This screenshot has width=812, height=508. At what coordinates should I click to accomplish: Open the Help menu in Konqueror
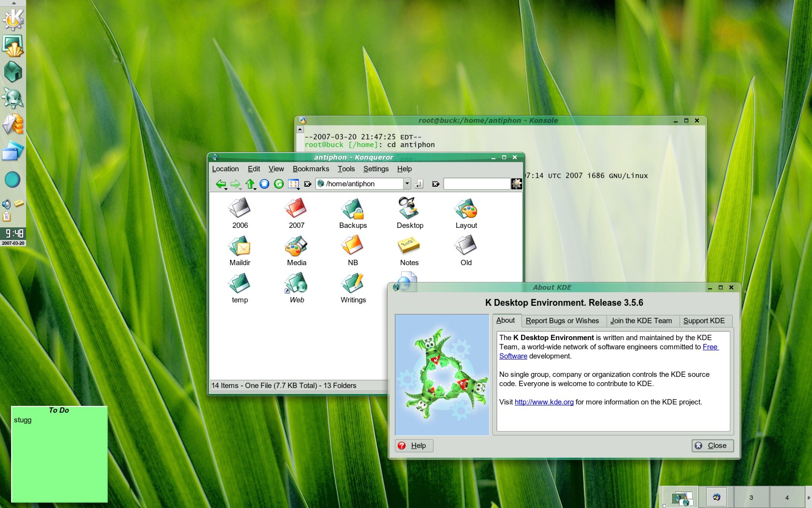[405, 169]
